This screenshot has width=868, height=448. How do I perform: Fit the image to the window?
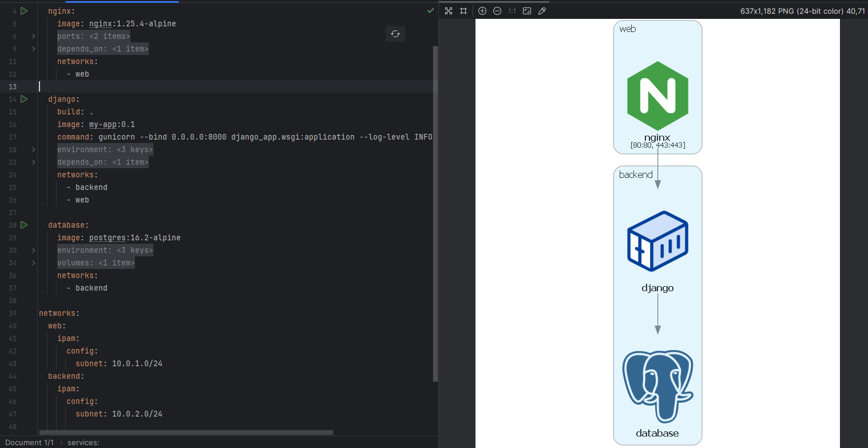pyautogui.click(x=527, y=11)
